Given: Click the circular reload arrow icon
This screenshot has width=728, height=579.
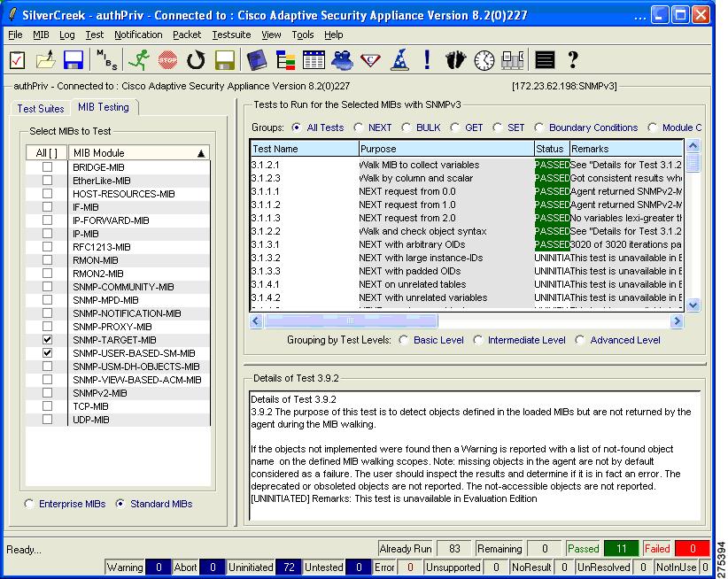Looking at the screenshot, I should [x=196, y=60].
